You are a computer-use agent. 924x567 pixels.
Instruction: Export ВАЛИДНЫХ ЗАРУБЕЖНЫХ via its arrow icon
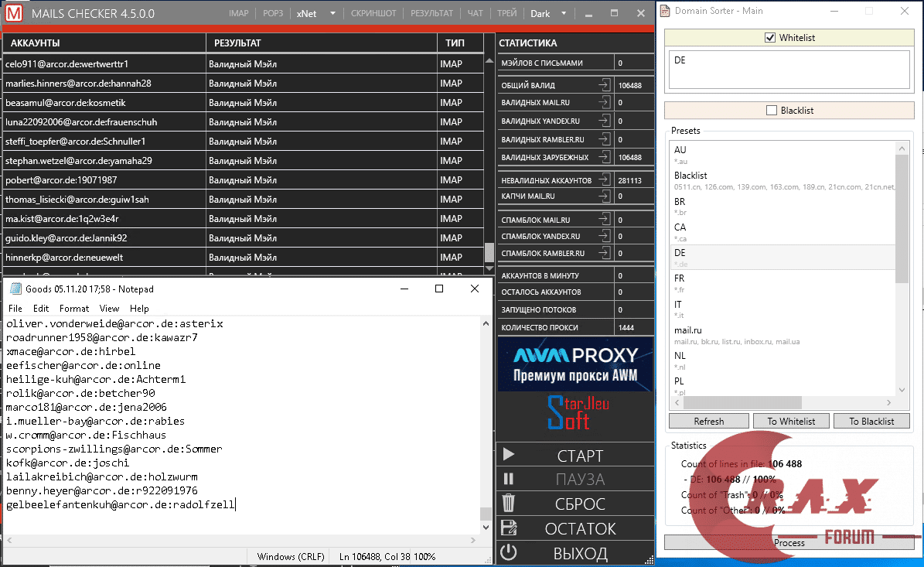pos(604,157)
